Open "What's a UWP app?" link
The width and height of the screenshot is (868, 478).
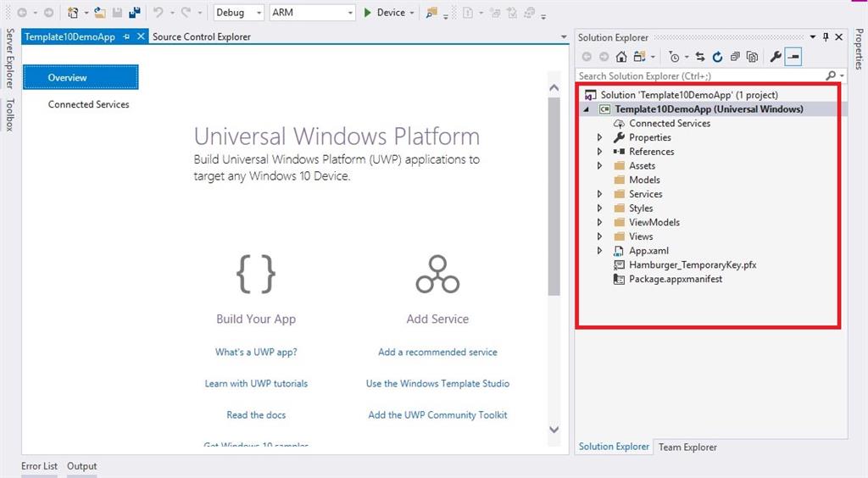256,352
